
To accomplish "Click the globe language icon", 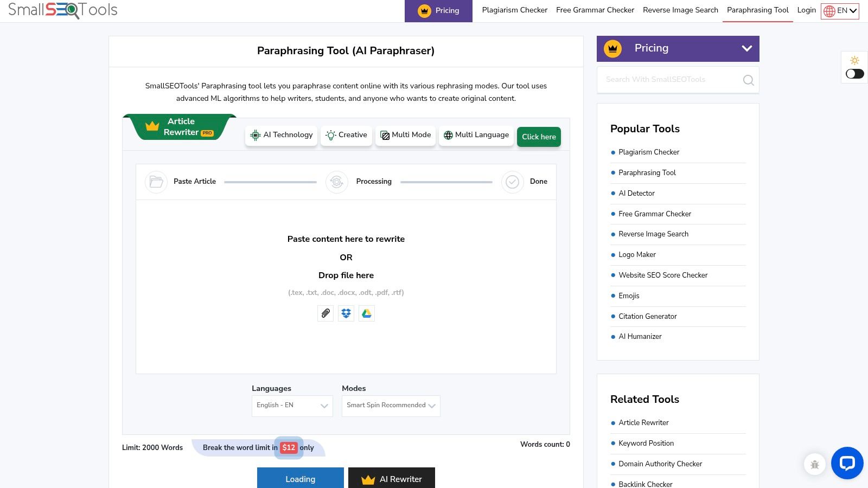I will [829, 11].
